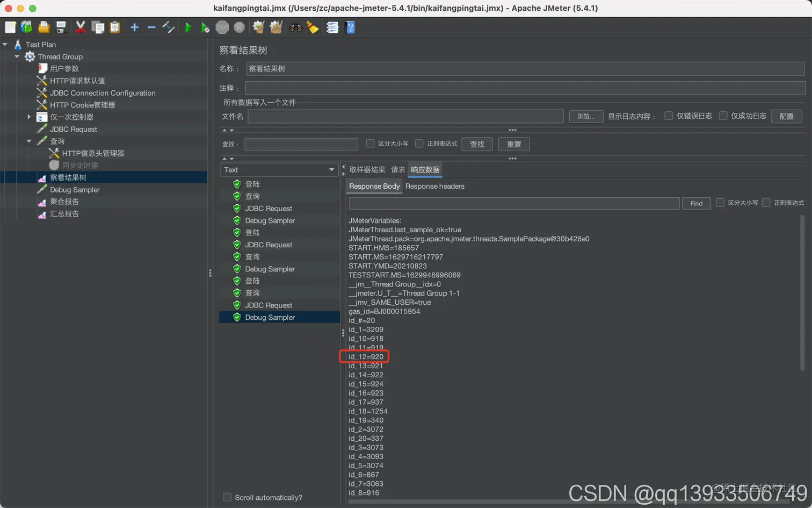The image size is (812, 508).
Task: Switch to the 请求 tab
Action: tap(398, 170)
